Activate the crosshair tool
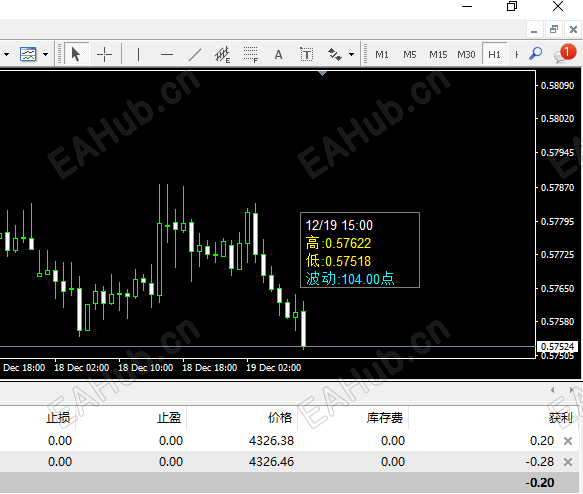Viewport: 583px width, 494px height. (x=104, y=54)
